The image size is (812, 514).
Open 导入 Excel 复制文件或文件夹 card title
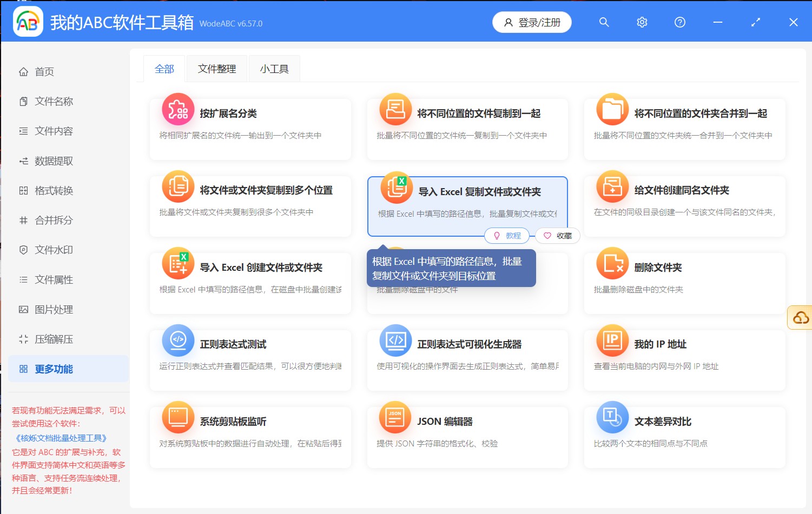click(480, 192)
